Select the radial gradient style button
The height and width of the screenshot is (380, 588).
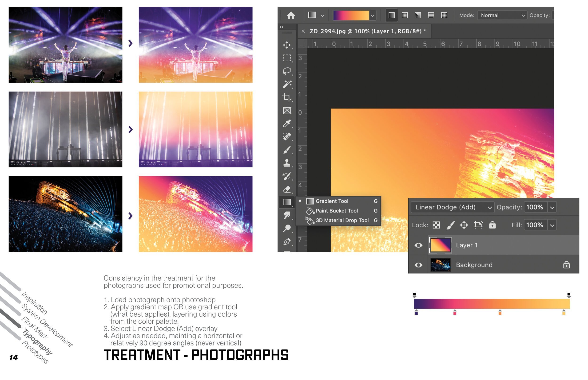[x=405, y=15]
